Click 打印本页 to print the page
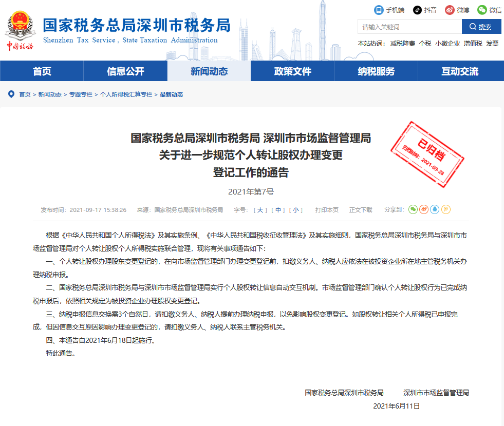Image resolution: width=504 pixels, height=426 pixels. click(326, 209)
